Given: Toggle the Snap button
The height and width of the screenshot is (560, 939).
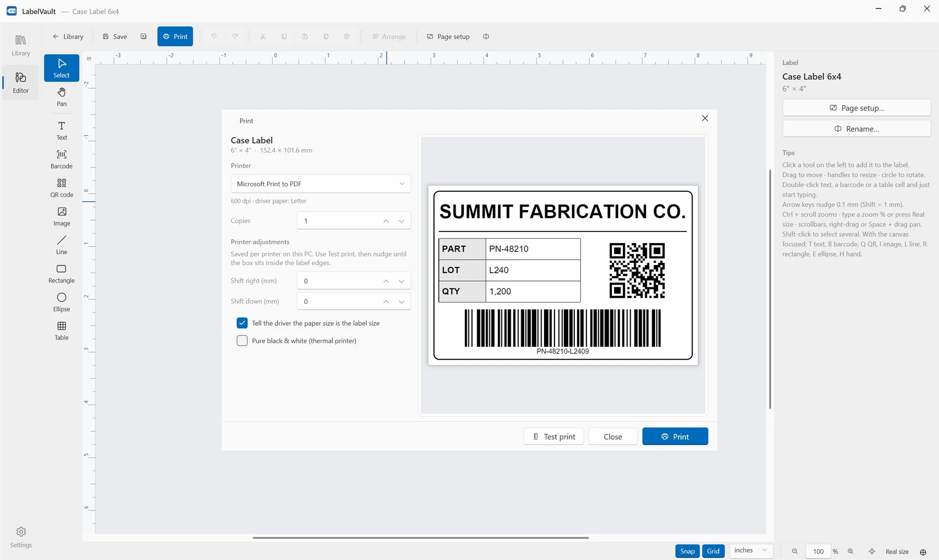Looking at the screenshot, I should coord(687,551).
